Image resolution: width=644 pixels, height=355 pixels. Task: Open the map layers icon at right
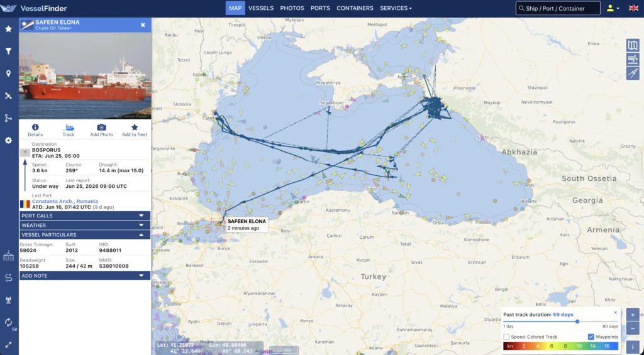click(x=633, y=45)
